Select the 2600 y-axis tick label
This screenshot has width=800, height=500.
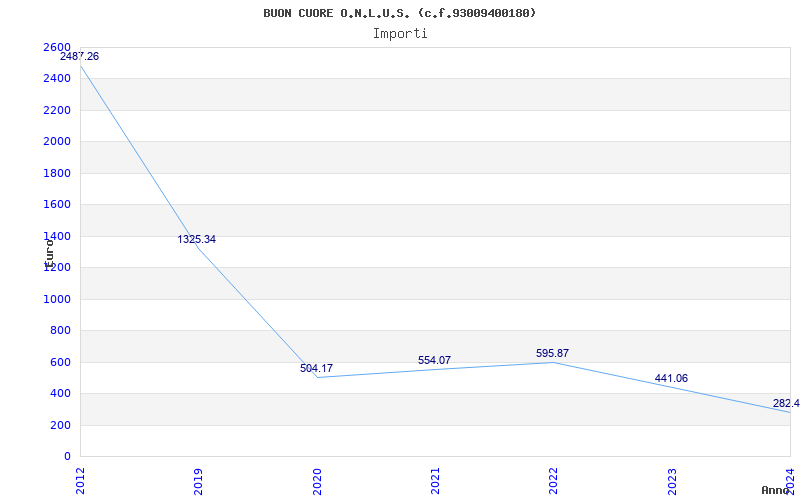point(57,47)
